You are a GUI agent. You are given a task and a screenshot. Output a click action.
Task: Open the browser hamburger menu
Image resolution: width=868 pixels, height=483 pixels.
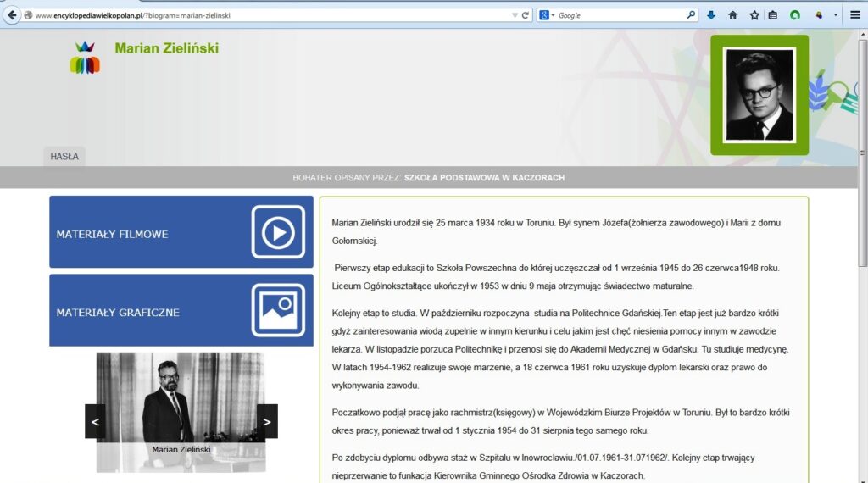[x=855, y=15]
